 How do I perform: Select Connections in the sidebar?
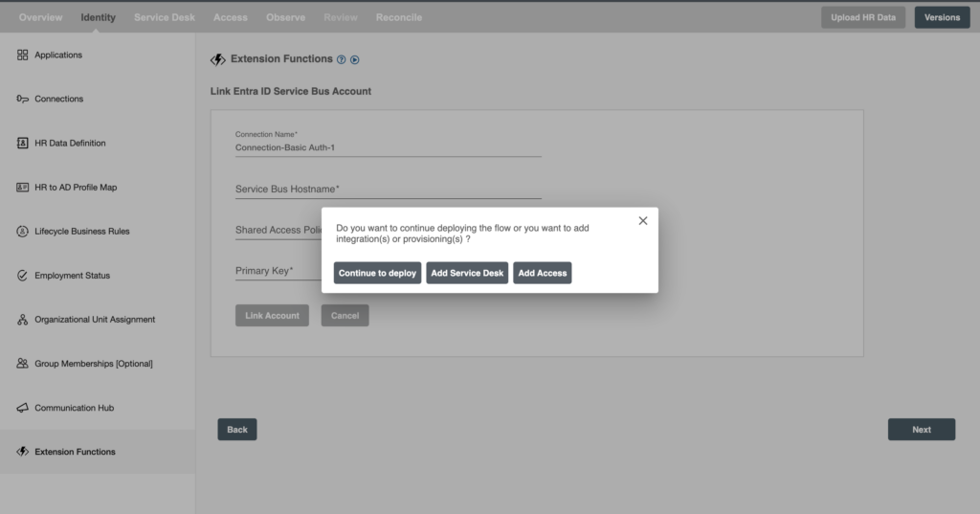click(98, 99)
